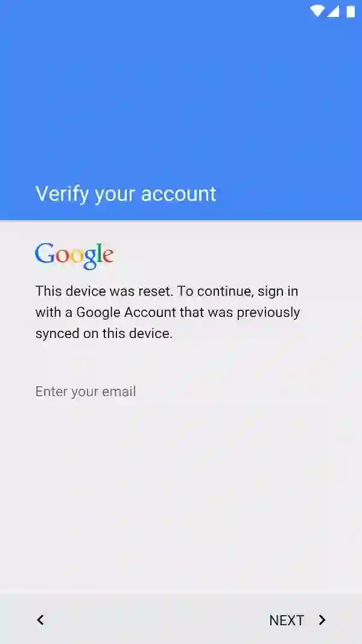The width and height of the screenshot is (362, 644).
Task: Click the yellow letter o in Google logo
Action: pos(77,257)
